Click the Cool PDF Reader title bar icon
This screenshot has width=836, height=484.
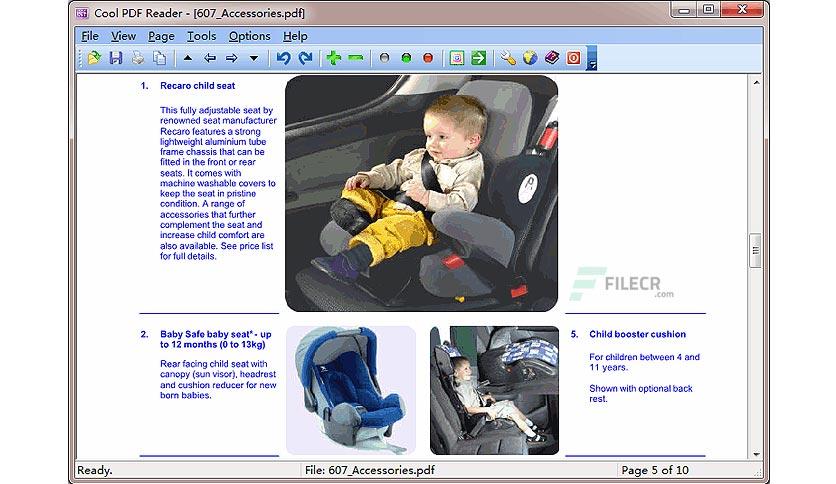82,13
